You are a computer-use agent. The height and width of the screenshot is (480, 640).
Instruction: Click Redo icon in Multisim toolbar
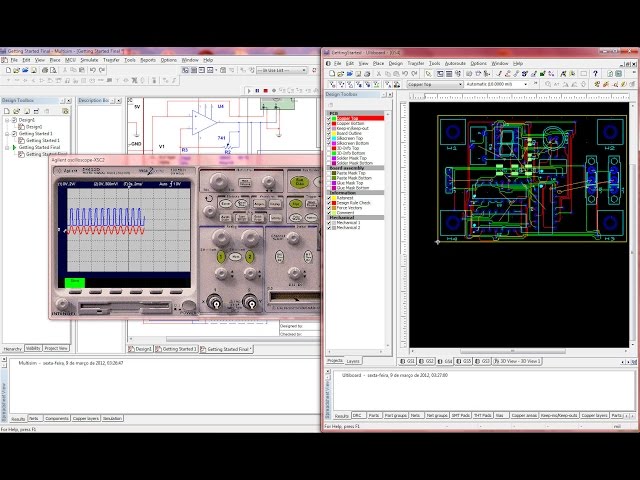[102, 70]
